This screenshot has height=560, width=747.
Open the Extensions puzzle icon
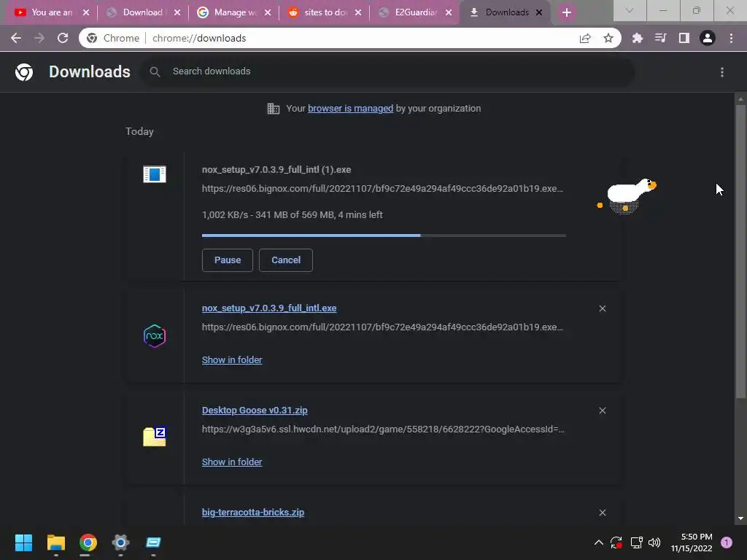[x=637, y=38]
